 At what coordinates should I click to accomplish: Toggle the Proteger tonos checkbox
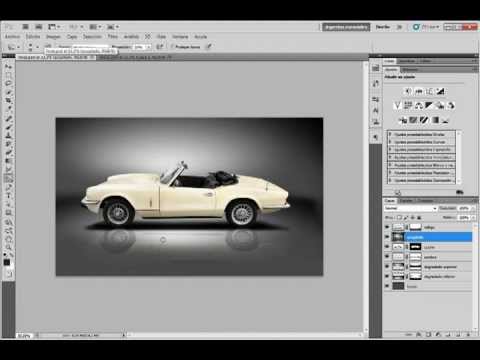pyautogui.click(x=172, y=47)
